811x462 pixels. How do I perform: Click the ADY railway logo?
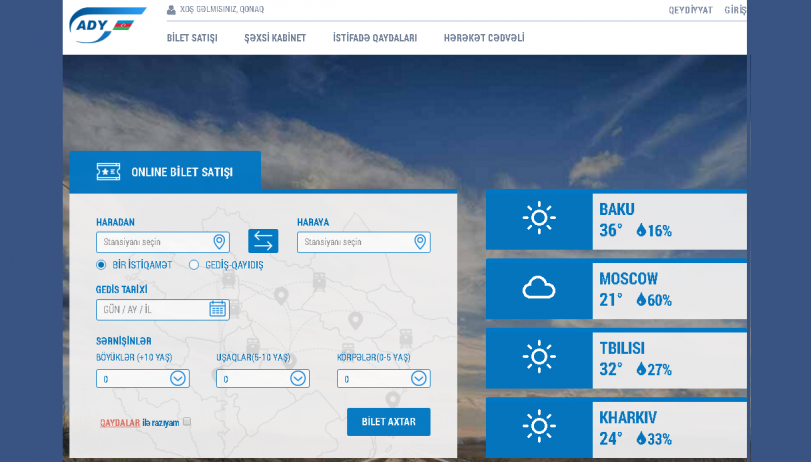[108, 25]
